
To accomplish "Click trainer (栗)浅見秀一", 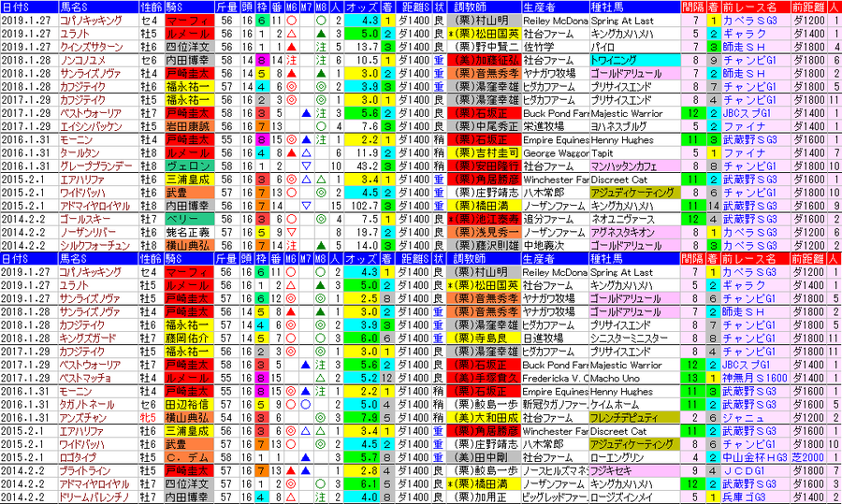I will (x=485, y=233).
